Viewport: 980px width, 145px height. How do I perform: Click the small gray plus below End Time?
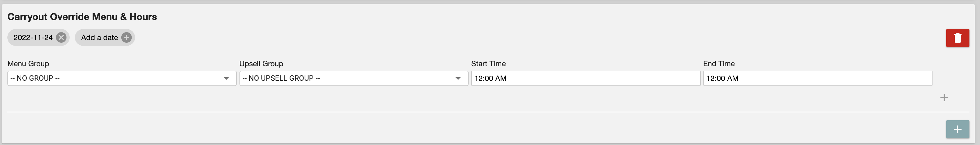click(944, 98)
